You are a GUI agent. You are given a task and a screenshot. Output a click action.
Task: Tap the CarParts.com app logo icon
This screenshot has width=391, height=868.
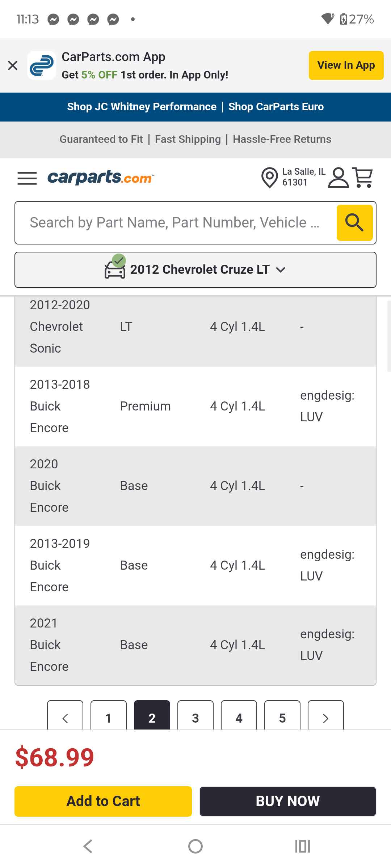(x=42, y=65)
